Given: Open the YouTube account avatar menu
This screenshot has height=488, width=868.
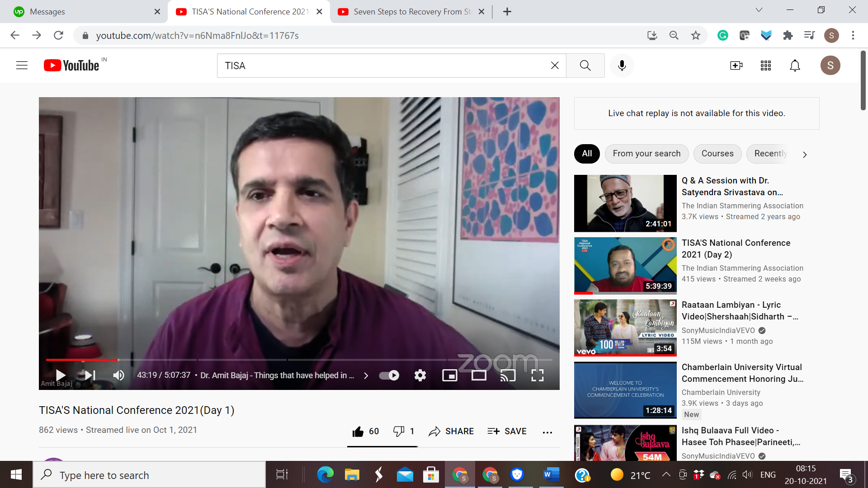Looking at the screenshot, I should [x=830, y=66].
